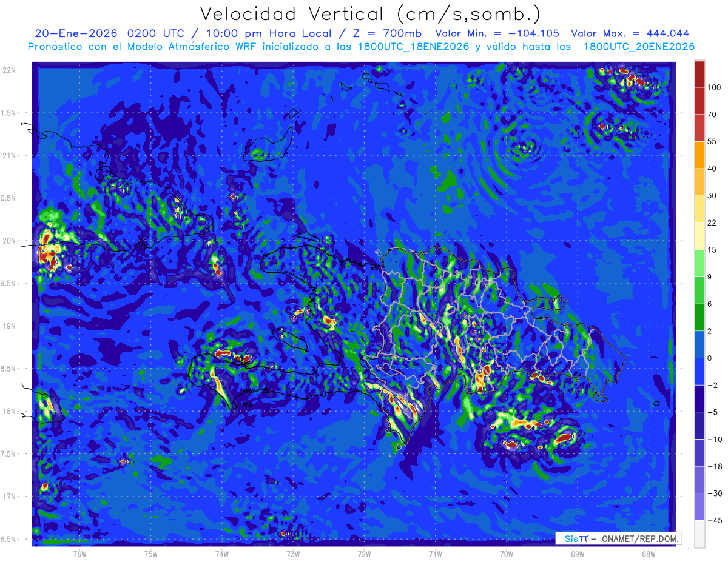
Task: Click the colorbar label '15'
Action: point(712,250)
